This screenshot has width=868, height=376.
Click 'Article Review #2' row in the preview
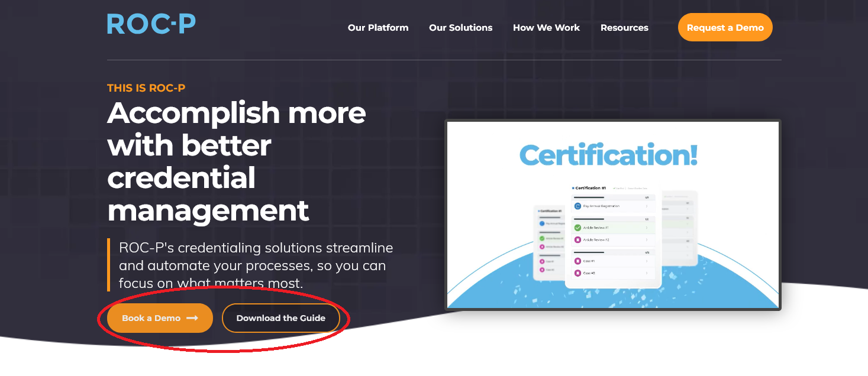(614, 240)
